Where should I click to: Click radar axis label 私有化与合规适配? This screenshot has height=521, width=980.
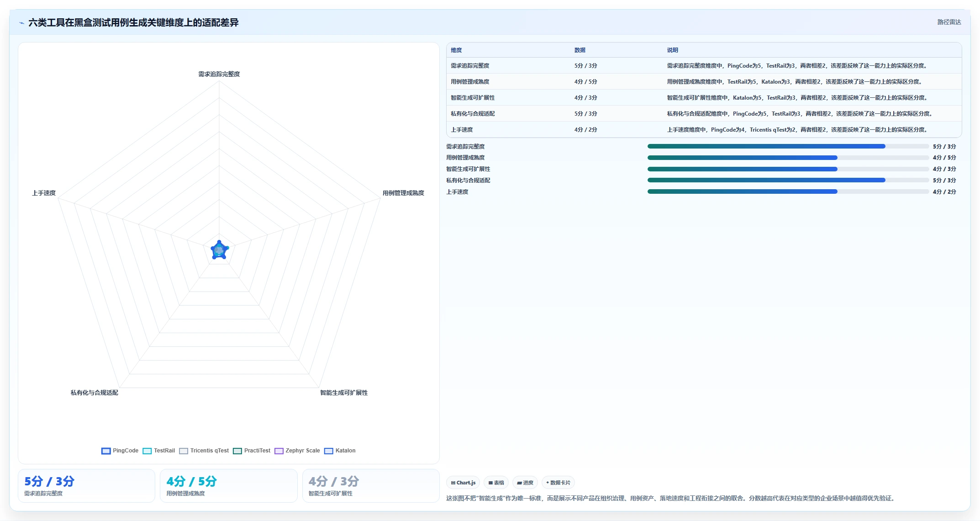pyautogui.click(x=95, y=393)
